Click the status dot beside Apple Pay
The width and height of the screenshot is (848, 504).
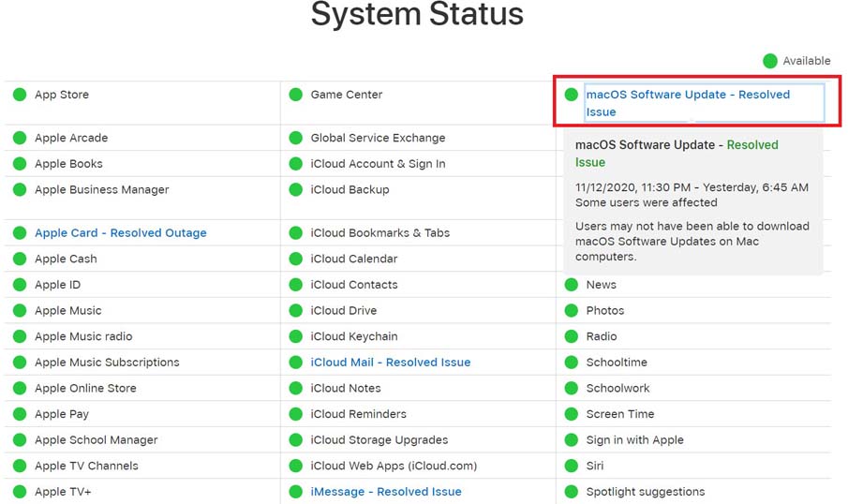click(x=20, y=414)
